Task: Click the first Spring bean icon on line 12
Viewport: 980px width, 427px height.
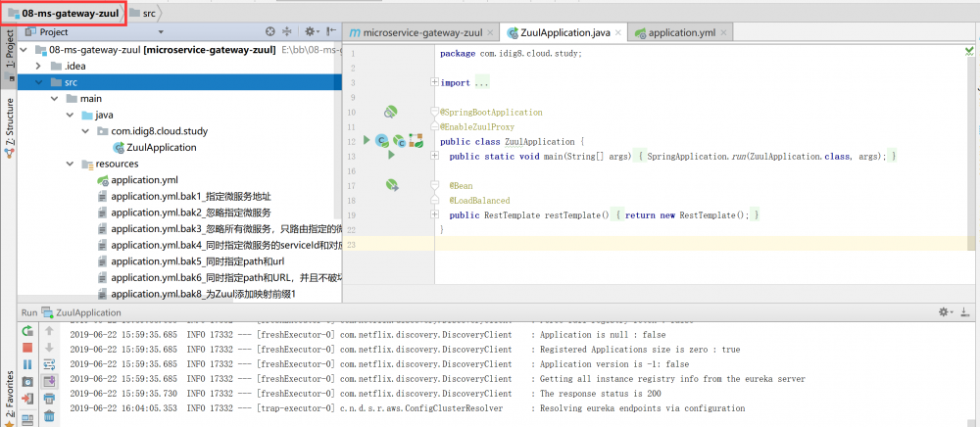Action: pyautogui.click(x=381, y=142)
